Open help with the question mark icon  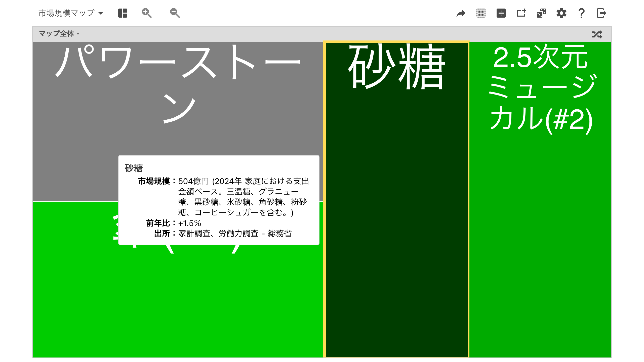(x=581, y=13)
